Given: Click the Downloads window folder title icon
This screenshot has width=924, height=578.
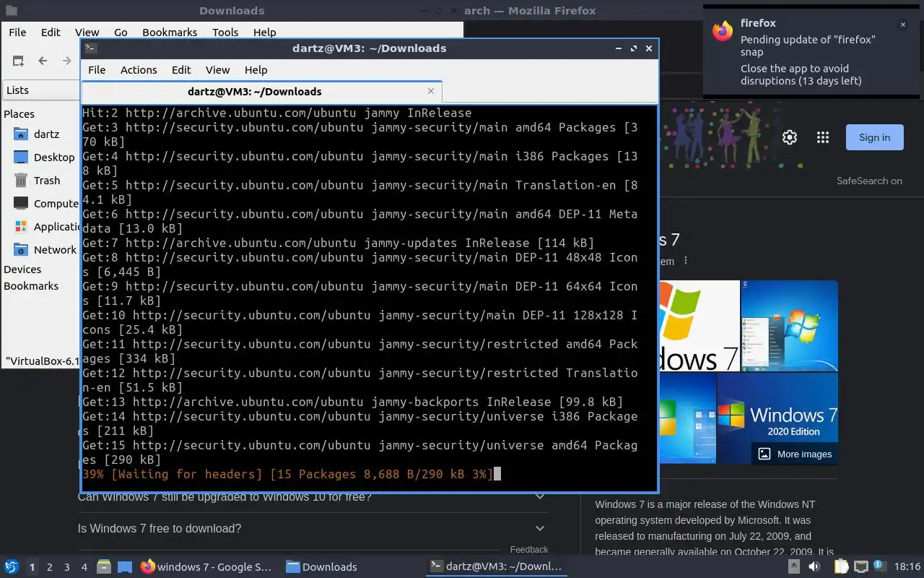Looking at the screenshot, I should [11, 11].
